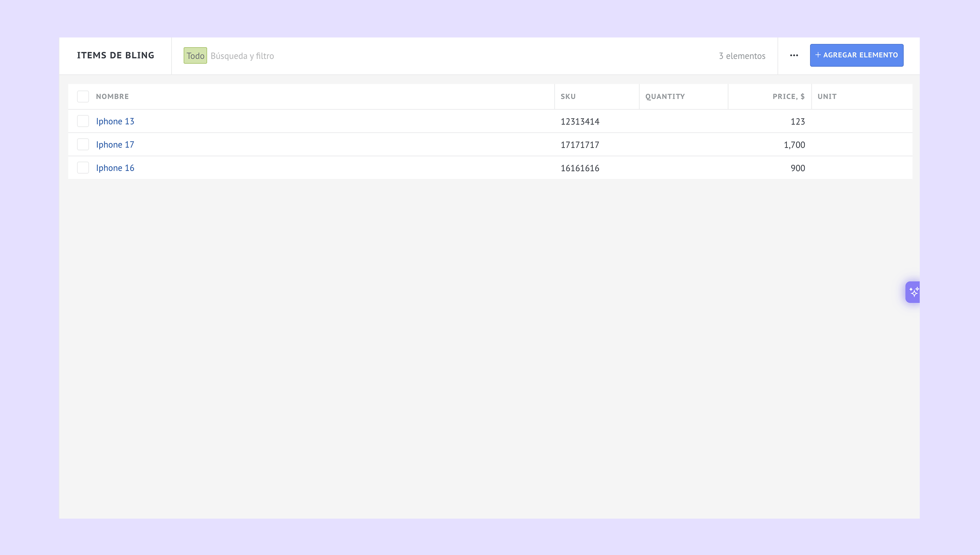Click the Todo filter tag
This screenshot has width=980, height=555.
tap(195, 55)
